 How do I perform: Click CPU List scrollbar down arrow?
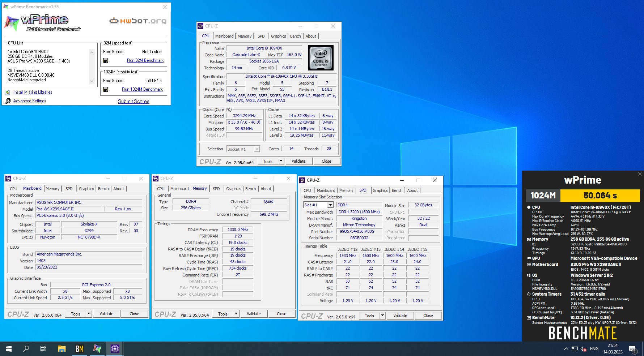pos(92,82)
